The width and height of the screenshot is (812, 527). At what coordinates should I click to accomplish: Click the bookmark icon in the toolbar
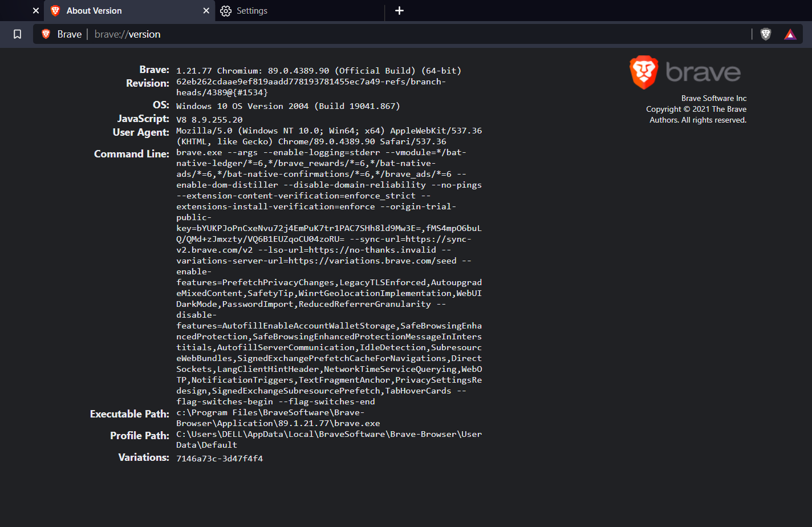coord(17,34)
